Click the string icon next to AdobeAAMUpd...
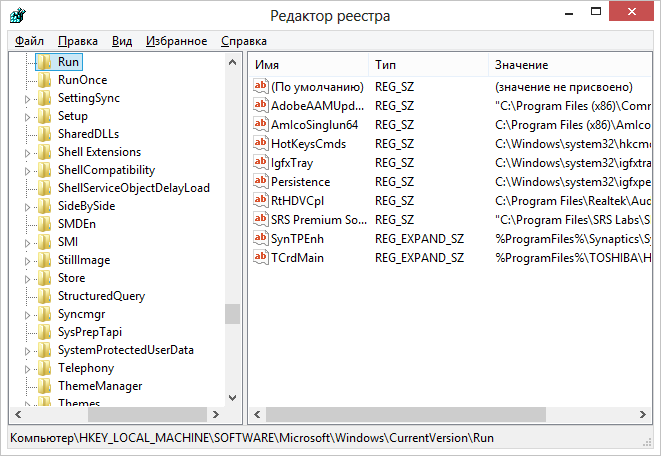Viewport: 661px width, 456px height. tap(261, 105)
